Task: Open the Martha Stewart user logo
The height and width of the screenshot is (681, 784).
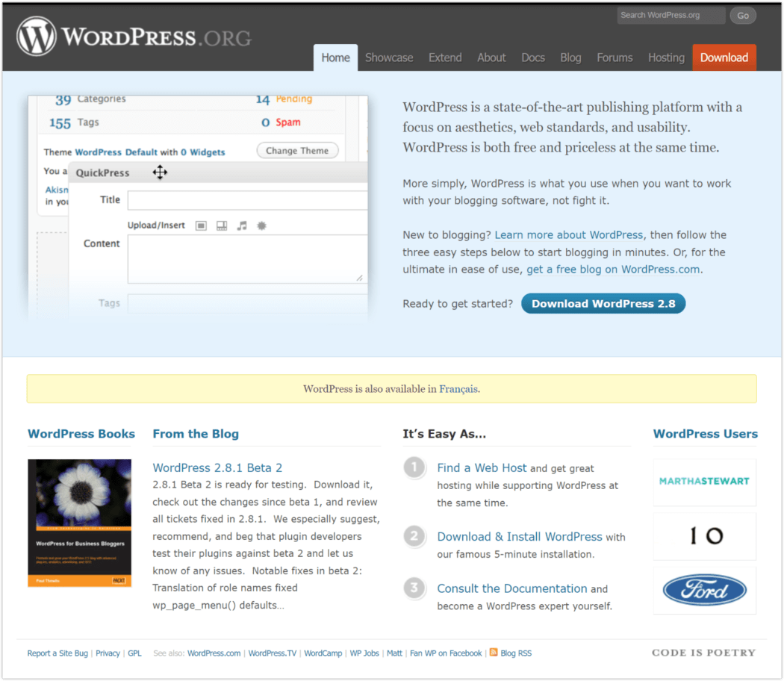Action: 704,482
